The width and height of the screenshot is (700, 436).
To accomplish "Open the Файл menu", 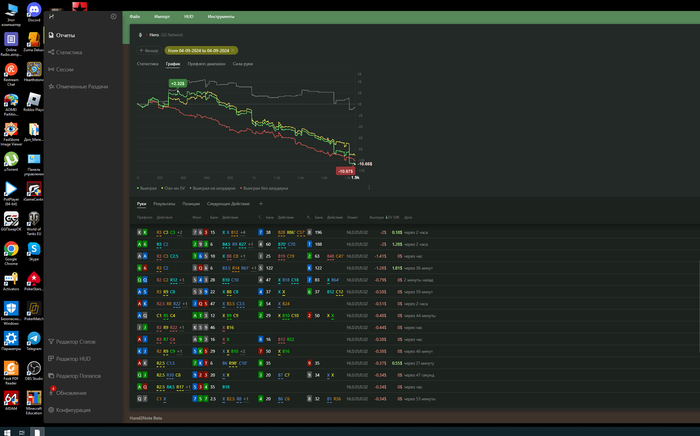I will point(135,17).
